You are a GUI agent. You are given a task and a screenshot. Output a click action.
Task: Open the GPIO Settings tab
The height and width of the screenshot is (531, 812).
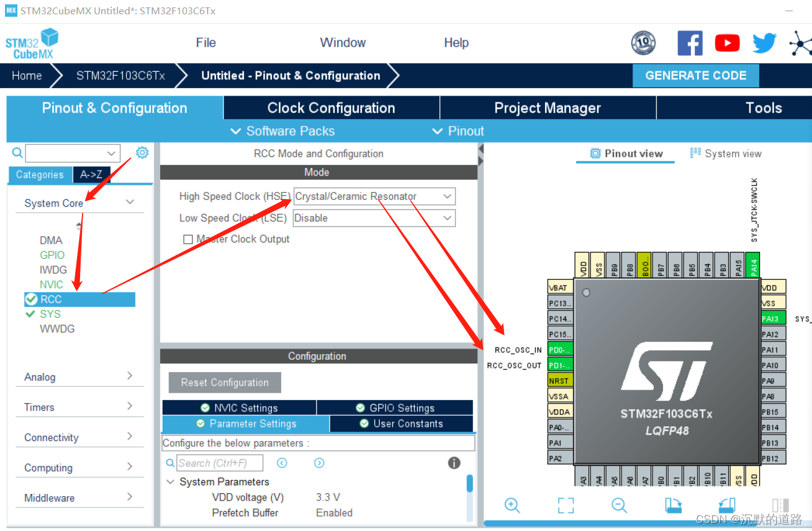tap(395, 408)
